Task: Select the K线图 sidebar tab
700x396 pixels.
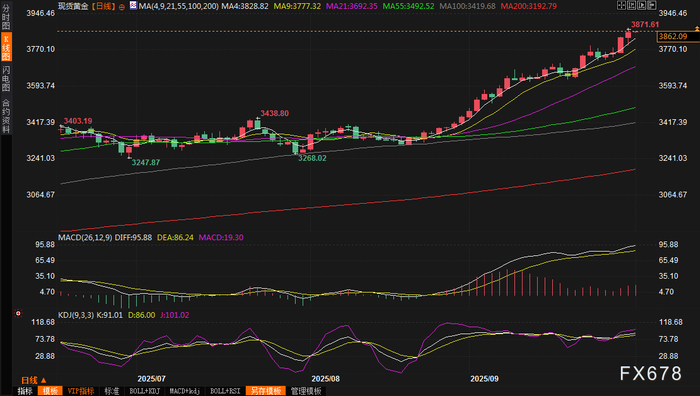Action: tap(6, 47)
